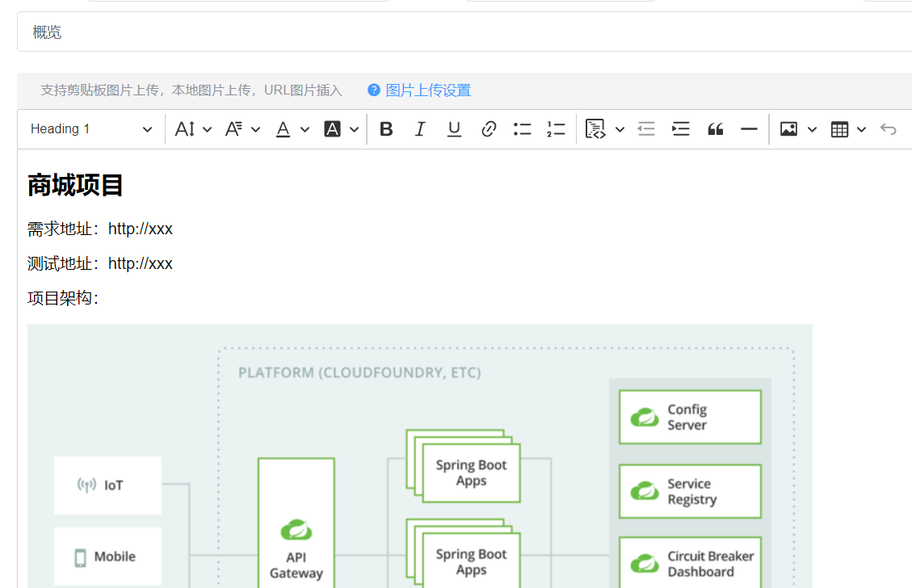Viewport: 912px width, 588px height.
Task: Click the insert image icon
Action: (x=788, y=129)
